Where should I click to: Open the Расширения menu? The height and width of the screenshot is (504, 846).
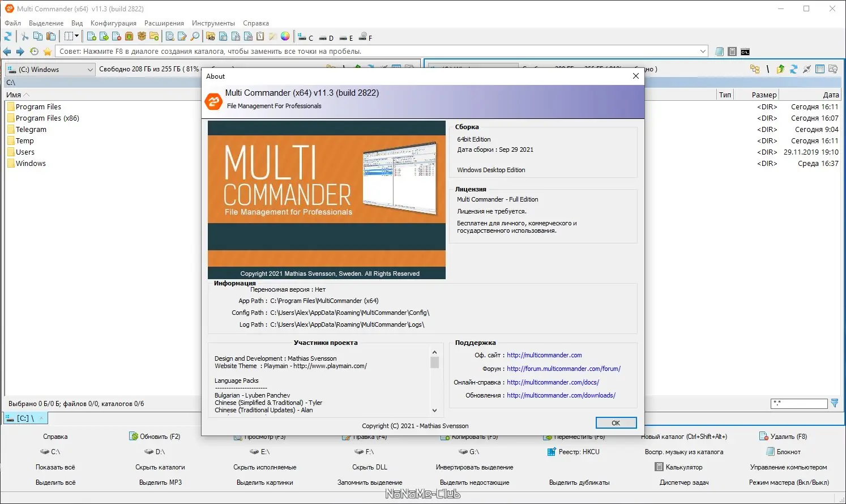164,23
